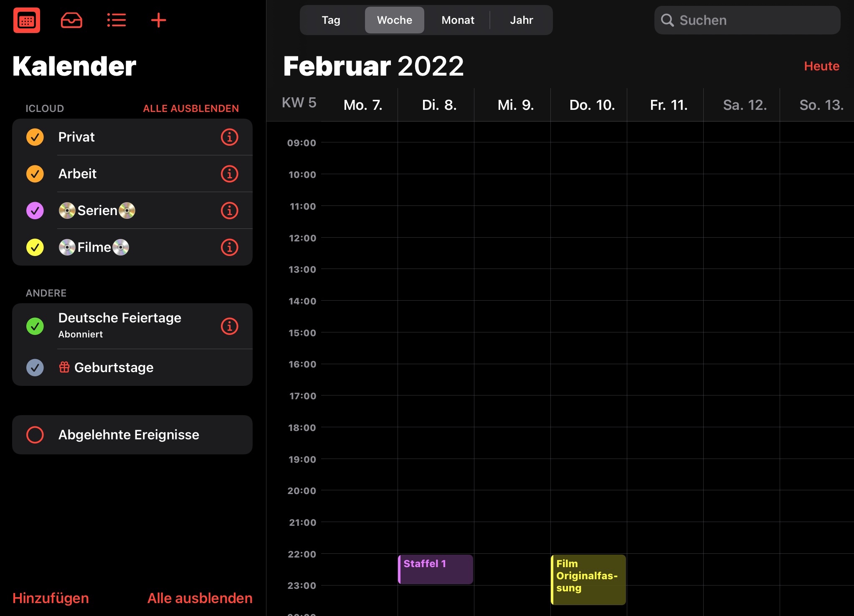Screen dimensions: 854x616
Task: Click the calendar sidebar toggle icon
Action: click(x=27, y=20)
